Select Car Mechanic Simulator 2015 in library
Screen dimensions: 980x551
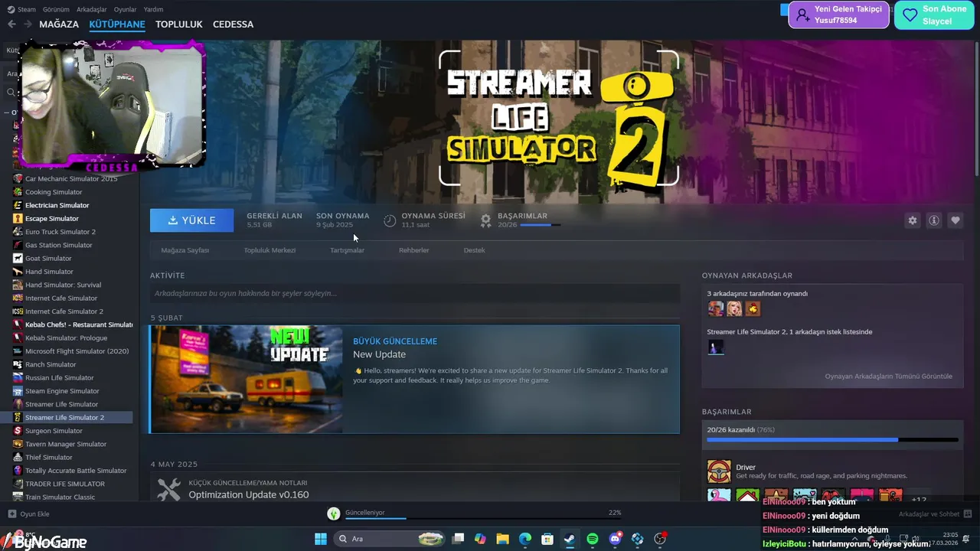71,178
